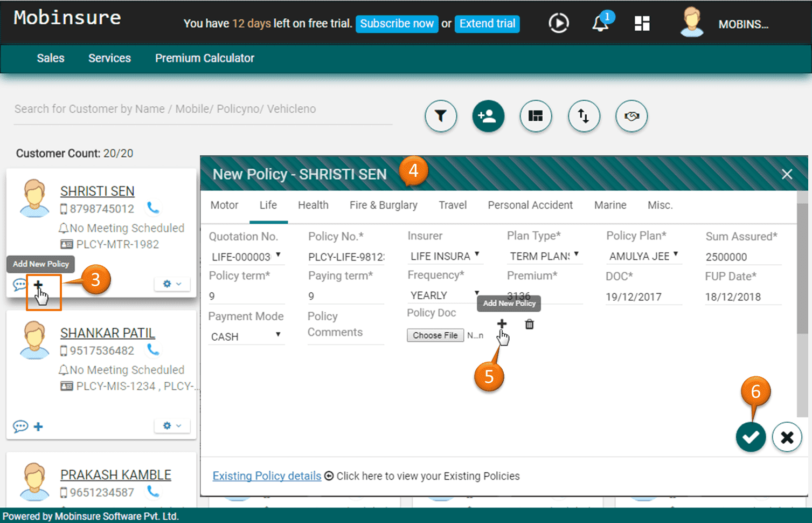Open chat icon on SHRISTI SEN card
The width and height of the screenshot is (812, 523).
(19, 284)
